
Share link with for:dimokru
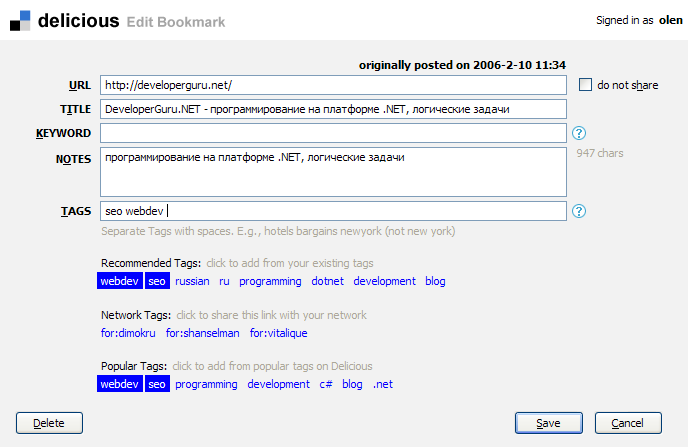(127, 333)
